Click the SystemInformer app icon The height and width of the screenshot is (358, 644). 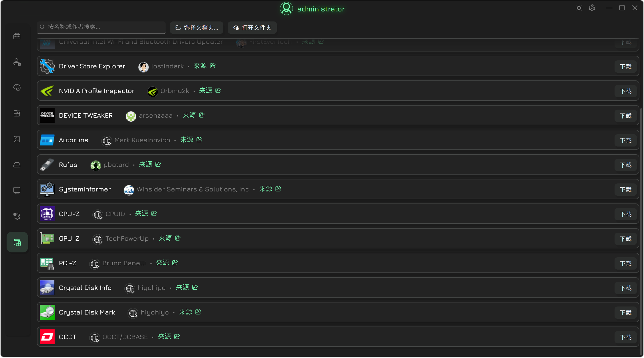(x=47, y=189)
